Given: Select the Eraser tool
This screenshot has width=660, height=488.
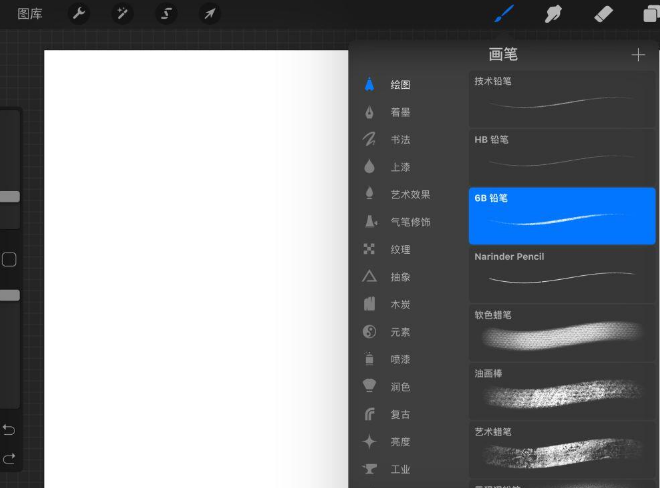Looking at the screenshot, I should tap(603, 14).
